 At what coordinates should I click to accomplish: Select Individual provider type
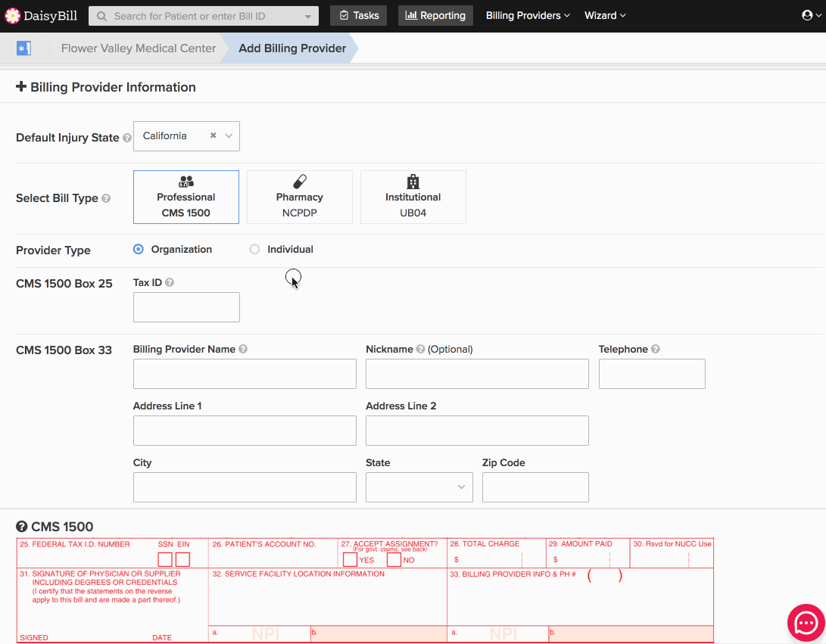tap(254, 249)
